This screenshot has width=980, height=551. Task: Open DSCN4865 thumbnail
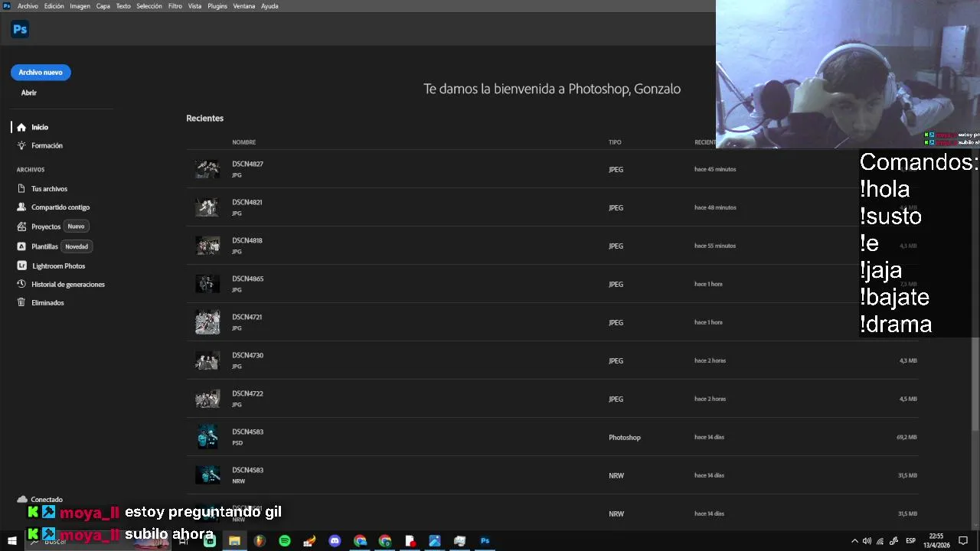[x=207, y=284]
